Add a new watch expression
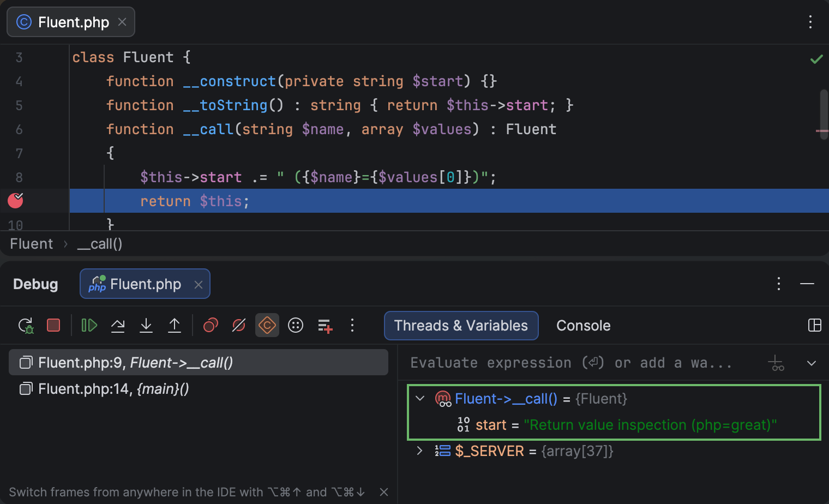The image size is (829, 504). [325, 325]
